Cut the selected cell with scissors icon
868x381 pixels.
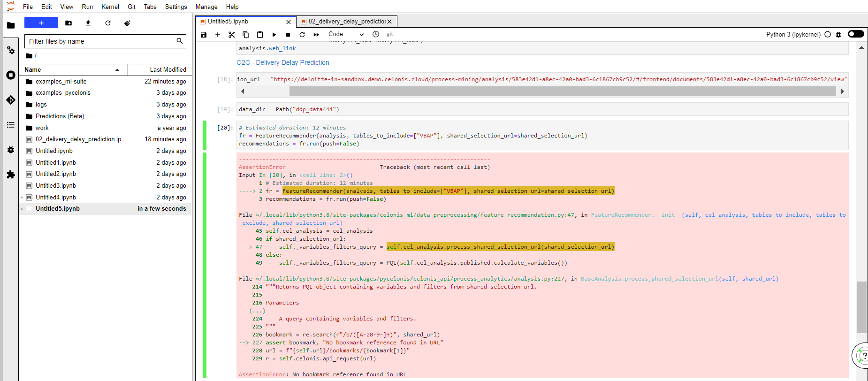[232, 34]
